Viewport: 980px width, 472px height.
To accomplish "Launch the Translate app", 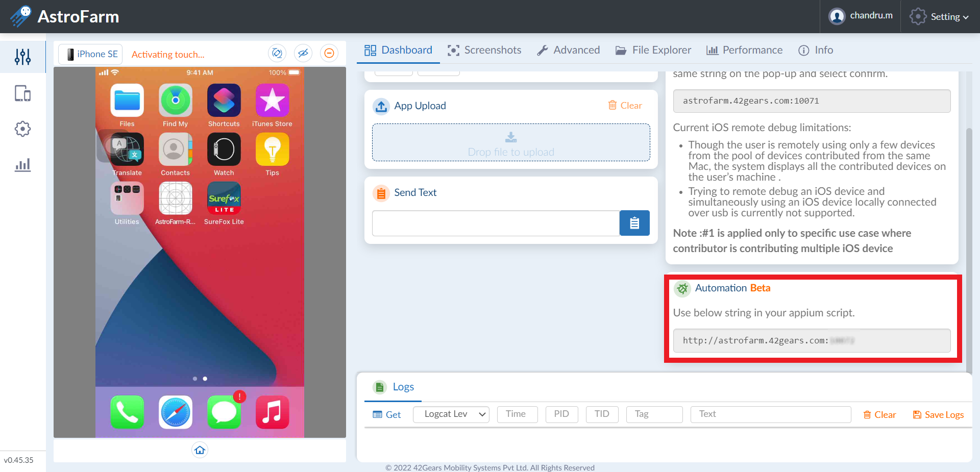I will 127,150.
